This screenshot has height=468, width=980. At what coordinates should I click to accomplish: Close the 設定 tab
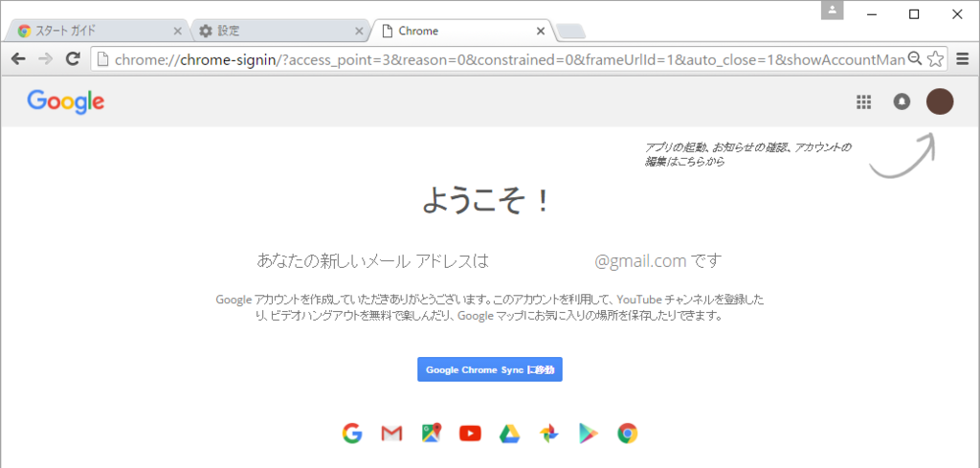point(359,31)
